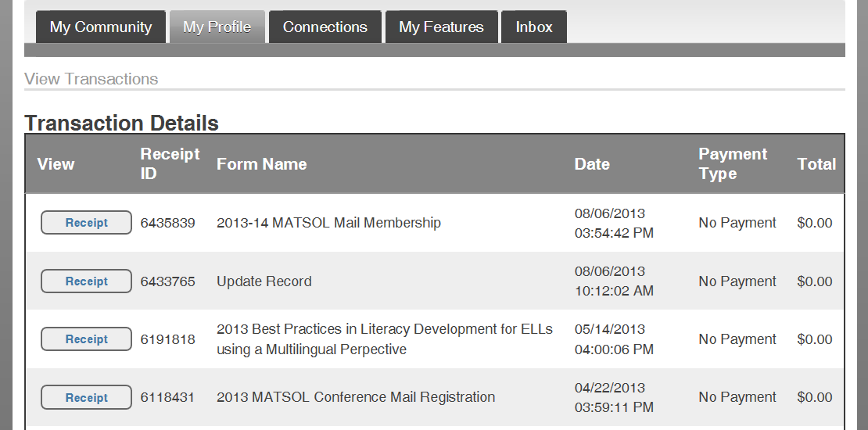View receipt for 2013 Best Practices Literacy form
Image resolution: width=868 pixels, height=430 pixels.
pyautogui.click(x=86, y=339)
